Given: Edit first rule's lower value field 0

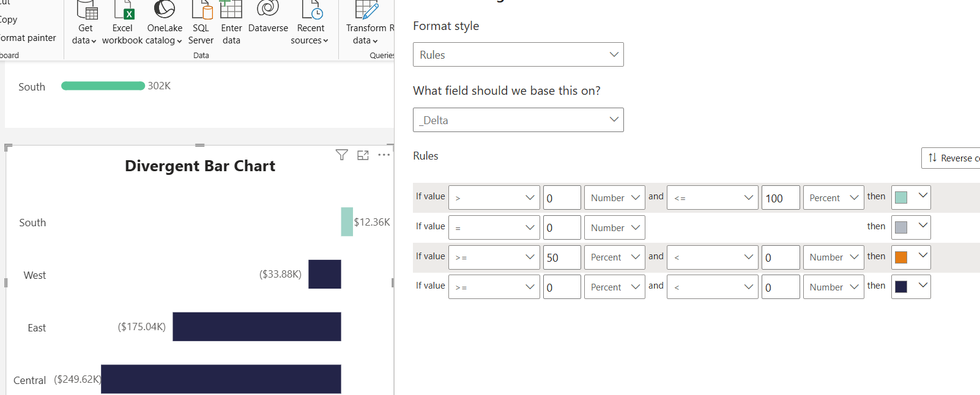Looking at the screenshot, I should (x=562, y=197).
